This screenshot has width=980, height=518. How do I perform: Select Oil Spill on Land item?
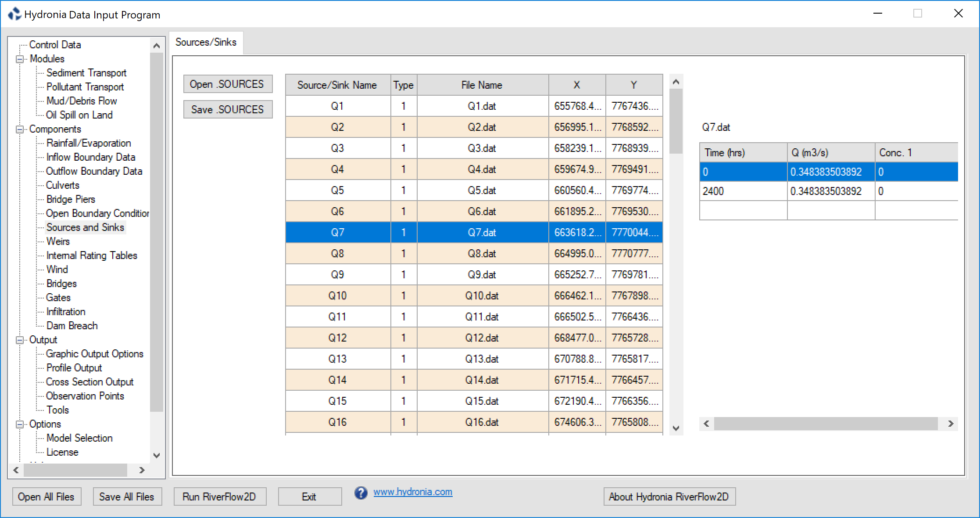pyautogui.click(x=79, y=115)
